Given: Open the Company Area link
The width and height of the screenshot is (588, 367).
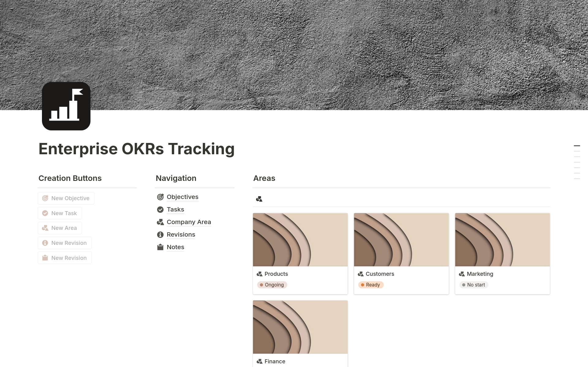Looking at the screenshot, I should point(189,222).
